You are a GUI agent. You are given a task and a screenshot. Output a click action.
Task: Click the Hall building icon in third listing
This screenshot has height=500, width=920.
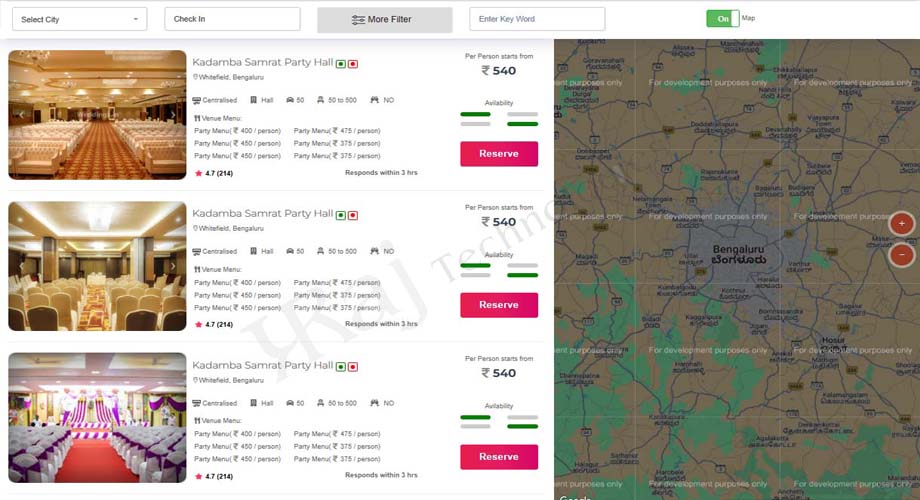click(x=254, y=403)
